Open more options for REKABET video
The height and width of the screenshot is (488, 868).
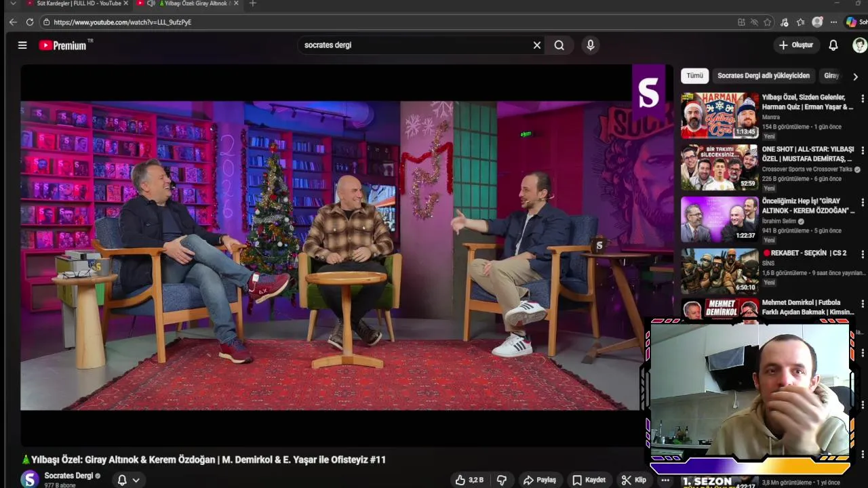point(863,255)
